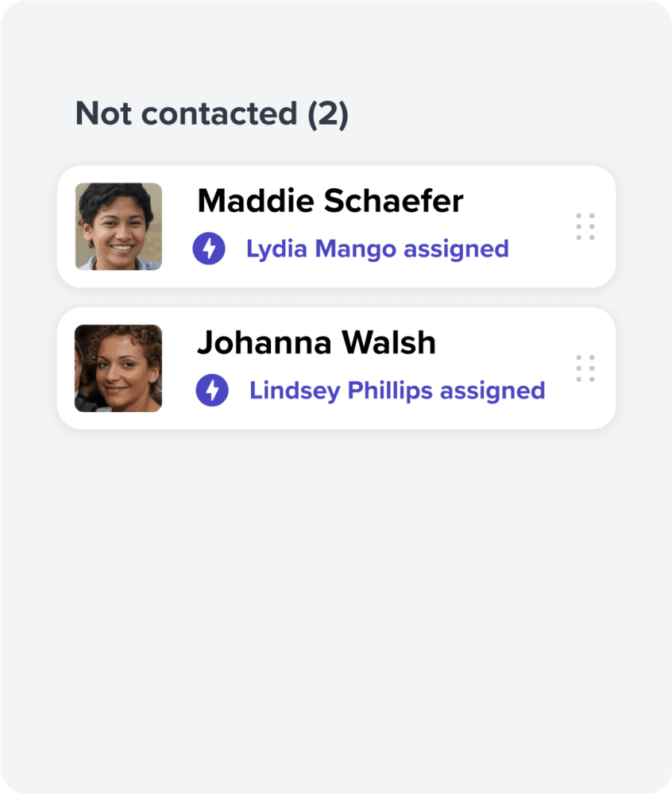672x794 pixels.
Task: Select the Maddie Schaefer lead card
Action: pyautogui.click(x=336, y=226)
